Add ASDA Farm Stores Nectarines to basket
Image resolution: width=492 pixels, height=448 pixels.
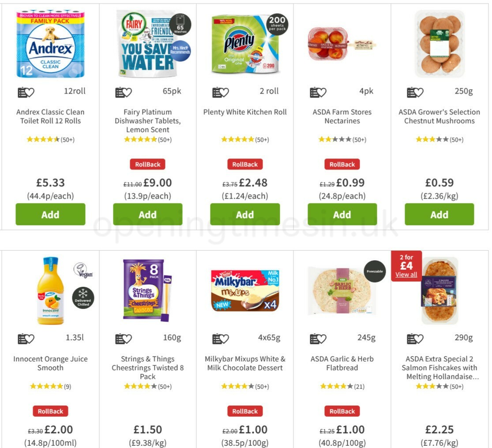[x=342, y=215]
